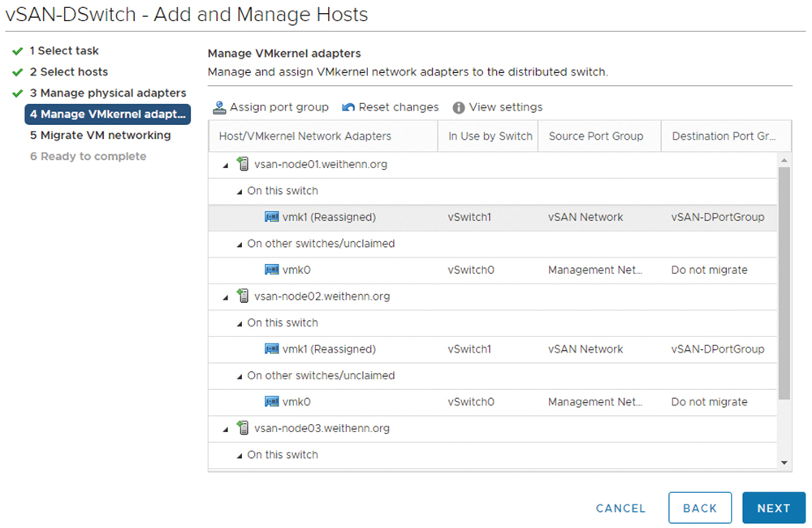
Task: Click vmk1 adapter icon under vsan-node01
Action: click(272, 217)
